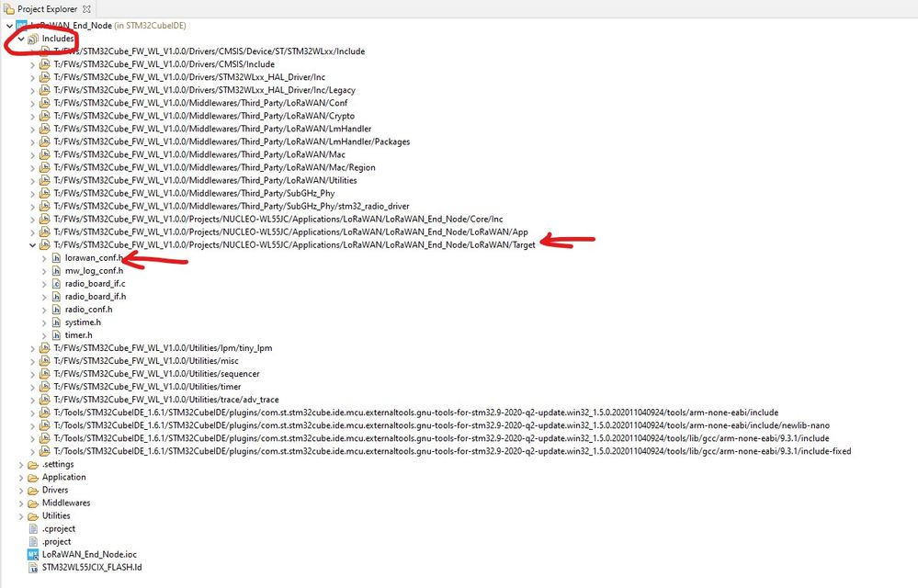
Task: Select the LoRaWAN_End_Node/LoRaWAN/App include path
Action: tap(291, 232)
